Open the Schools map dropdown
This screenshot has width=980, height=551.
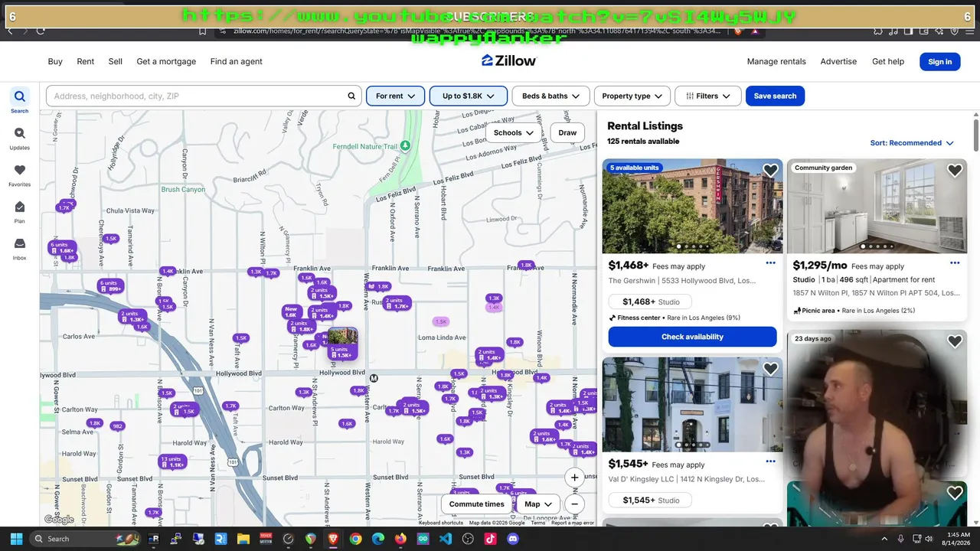[514, 132]
